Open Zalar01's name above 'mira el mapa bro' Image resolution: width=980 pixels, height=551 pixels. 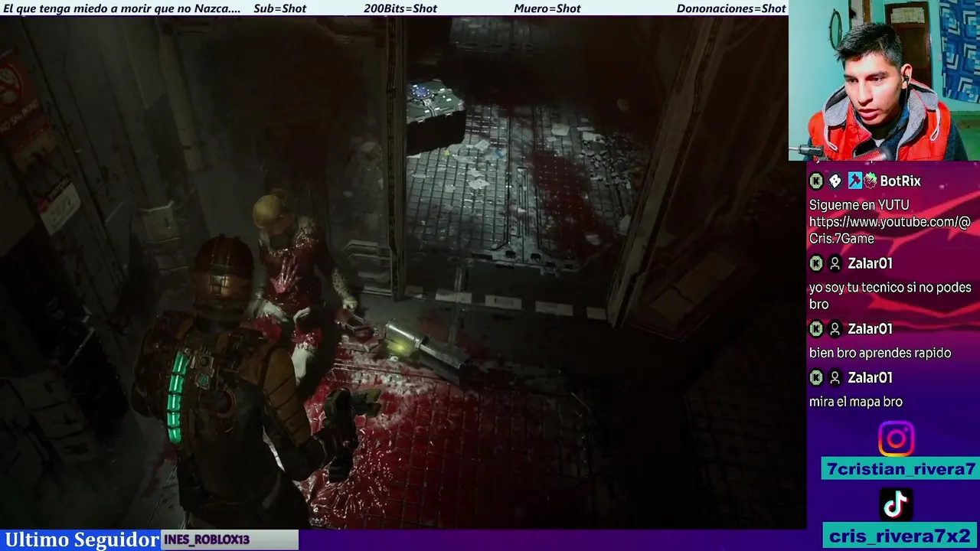point(870,378)
